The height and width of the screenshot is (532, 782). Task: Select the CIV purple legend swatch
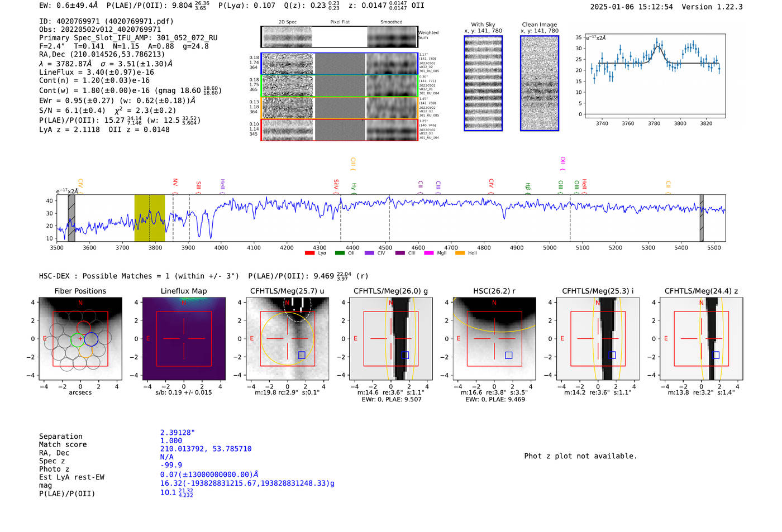point(369,253)
